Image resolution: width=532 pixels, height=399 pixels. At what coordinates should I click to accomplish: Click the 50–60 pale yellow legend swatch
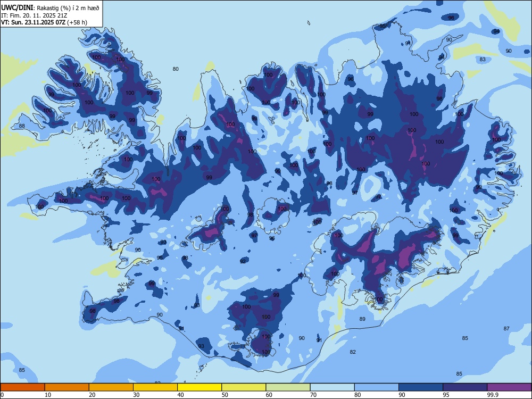[244, 387]
